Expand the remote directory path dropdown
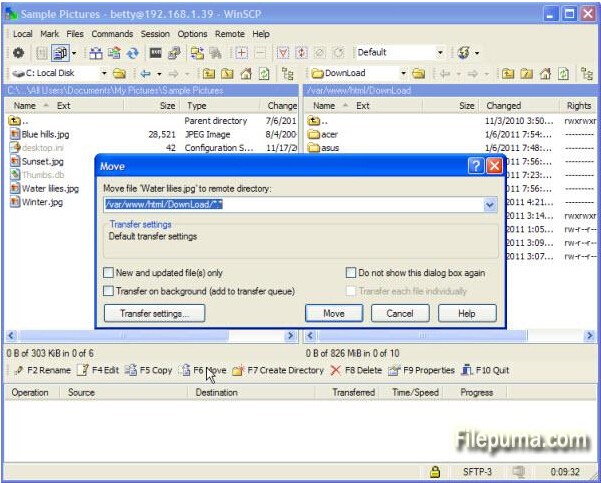Image resolution: width=601 pixels, height=483 pixels. point(490,205)
